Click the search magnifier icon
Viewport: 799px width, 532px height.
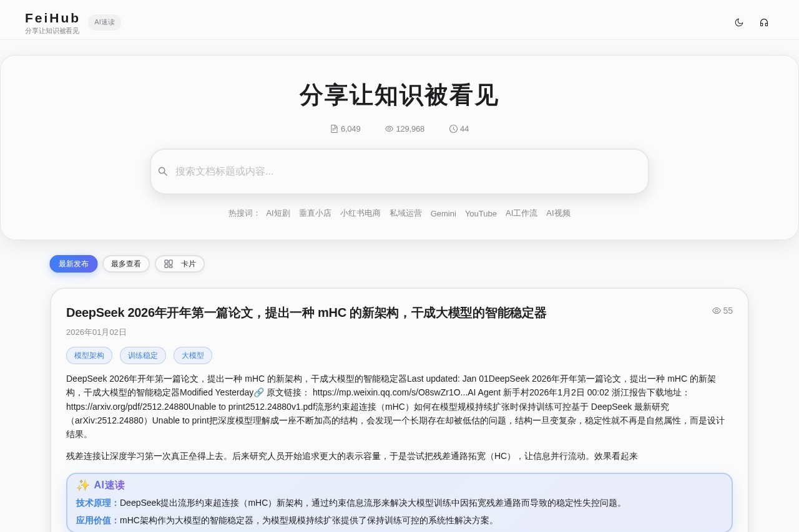click(163, 172)
